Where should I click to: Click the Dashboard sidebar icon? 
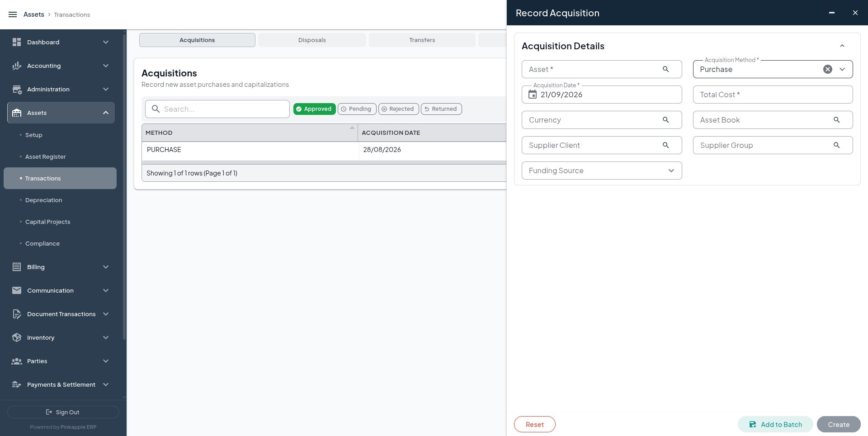[17, 42]
